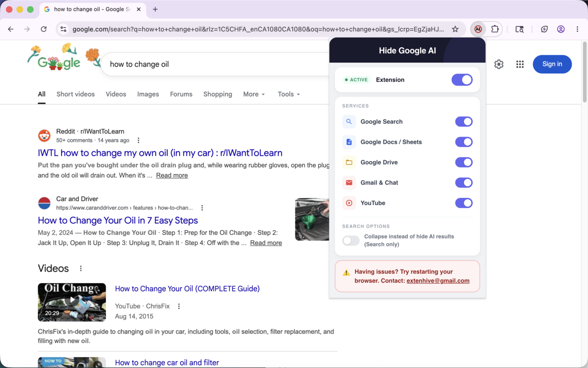588x368 pixels.
Task: Toggle the main Extension switch off
Action: [462, 80]
